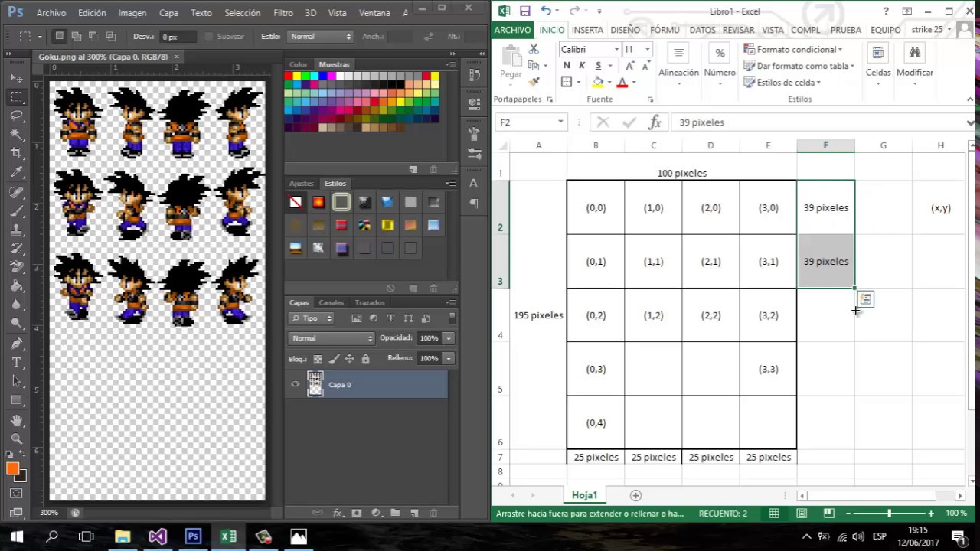Open the layer blend mode Normal dropdown

pyautogui.click(x=332, y=338)
